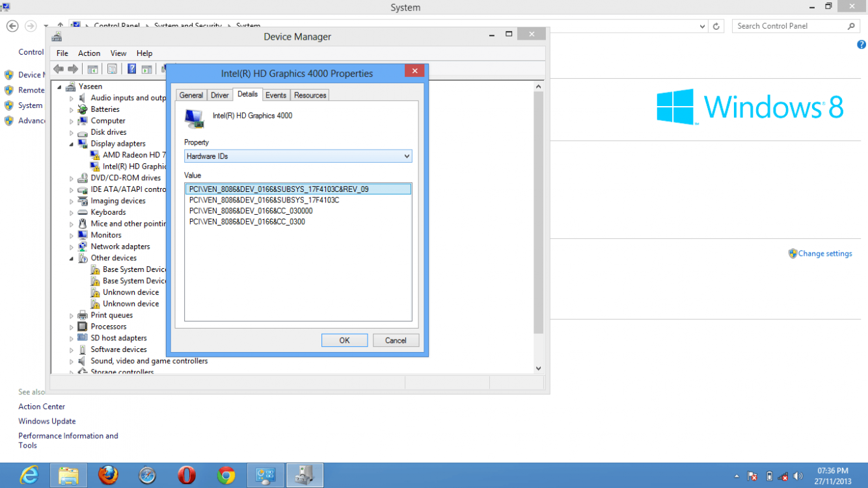
Task: Select the Batteries device icon in tree
Action: point(83,109)
